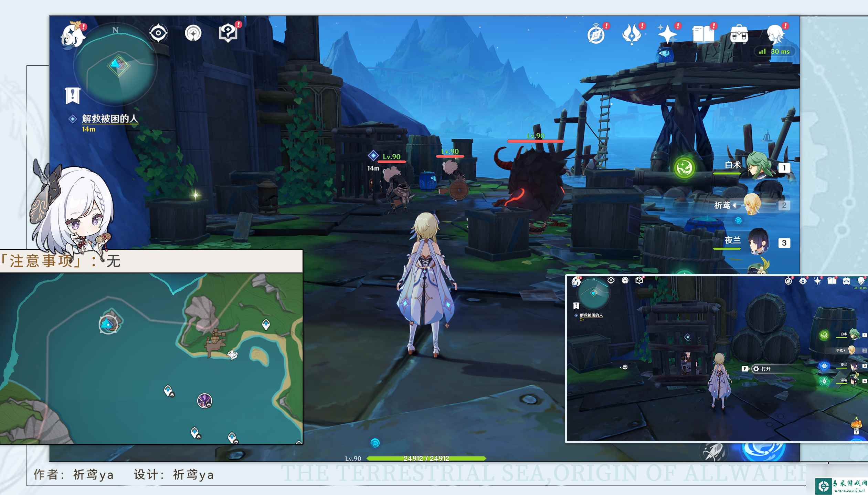The image size is (868, 495).
Task: Click party slot number 1 badge
Action: click(x=784, y=168)
